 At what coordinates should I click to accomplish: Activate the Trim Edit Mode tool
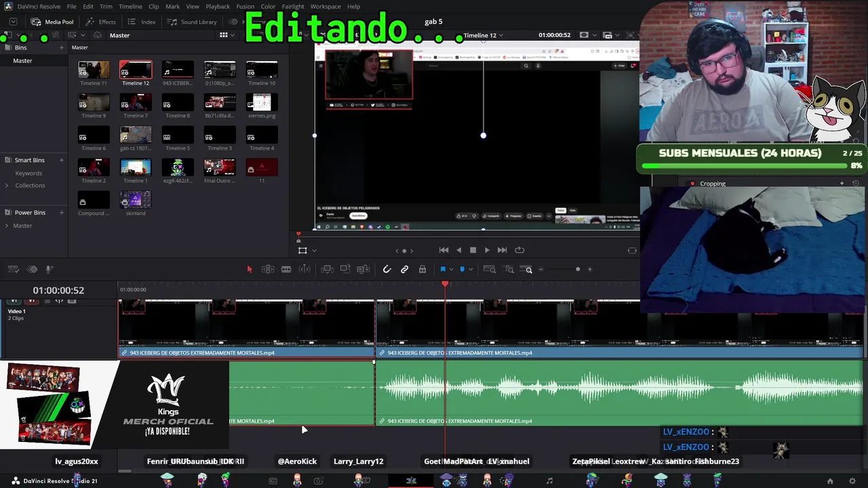tap(268, 270)
